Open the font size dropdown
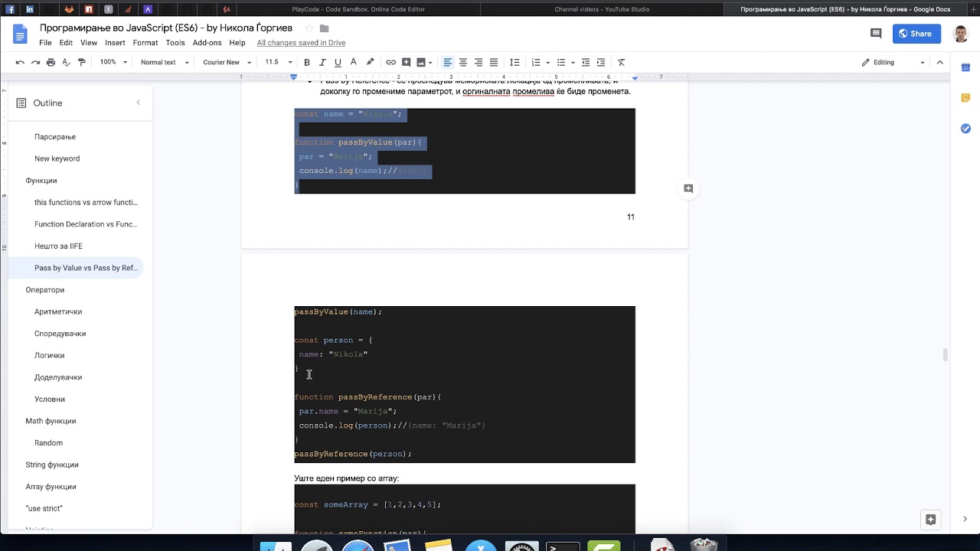980x551 pixels. click(276, 62)
